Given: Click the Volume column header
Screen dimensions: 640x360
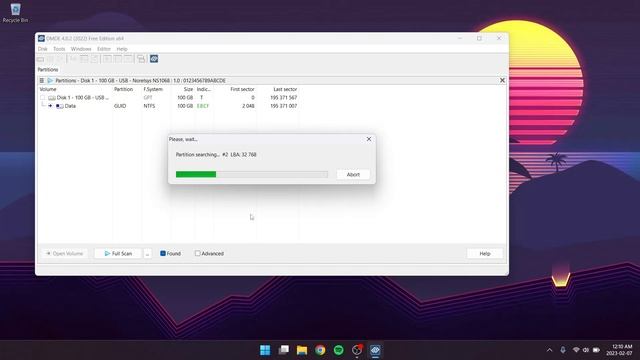Looking at the screenshot, I should (48, 89).
